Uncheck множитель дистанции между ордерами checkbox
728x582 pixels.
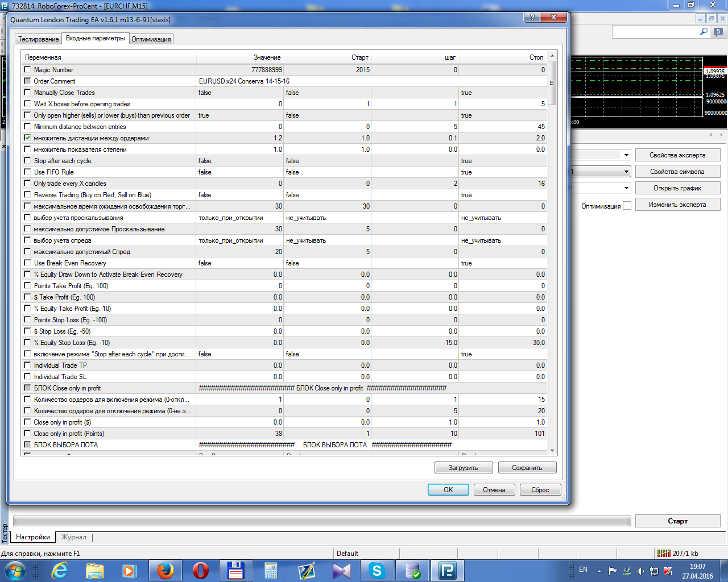(27, 138)
